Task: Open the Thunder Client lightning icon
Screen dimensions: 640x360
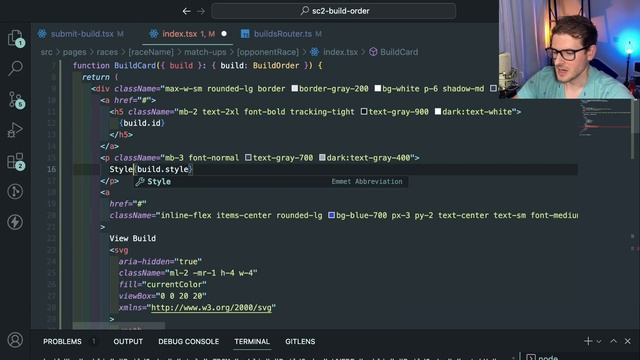Action: point(15,222)
